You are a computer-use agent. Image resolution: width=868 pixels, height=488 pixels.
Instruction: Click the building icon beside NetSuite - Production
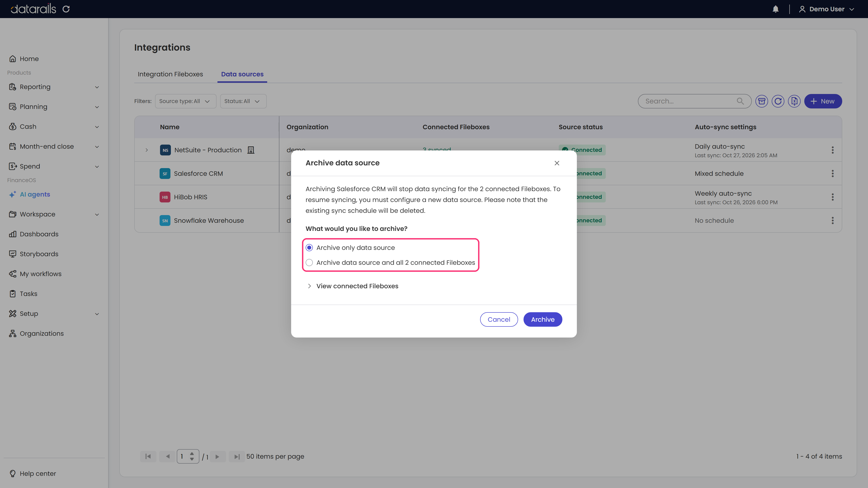click(251, 150)
